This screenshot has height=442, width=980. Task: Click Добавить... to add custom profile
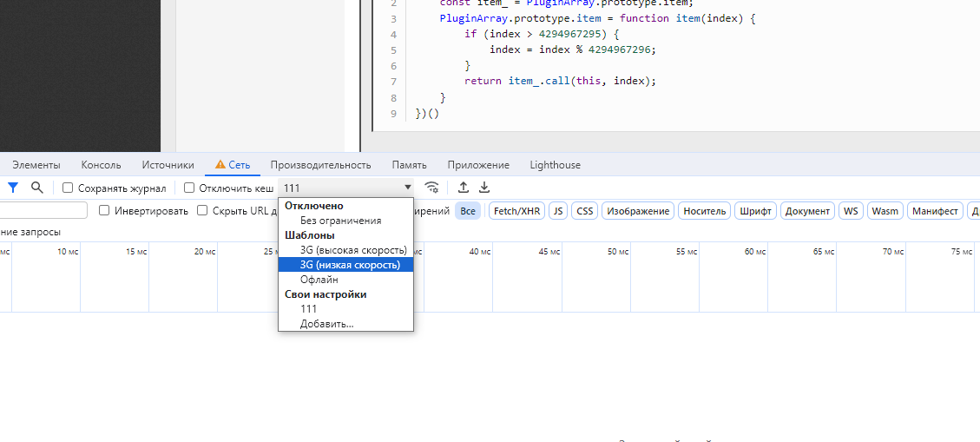coord(326,324)
